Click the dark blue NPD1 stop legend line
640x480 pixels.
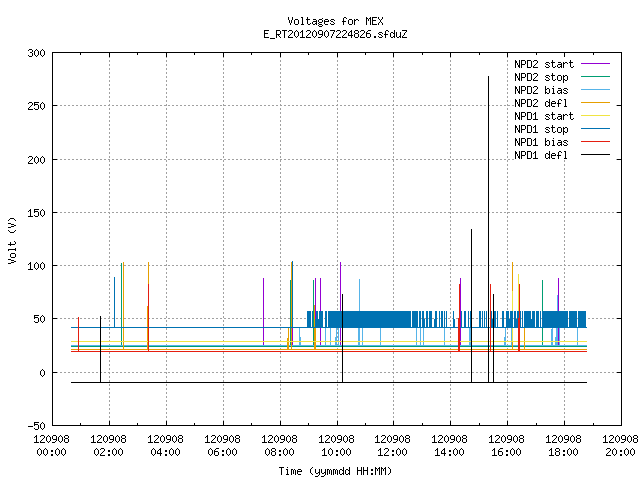596,129
